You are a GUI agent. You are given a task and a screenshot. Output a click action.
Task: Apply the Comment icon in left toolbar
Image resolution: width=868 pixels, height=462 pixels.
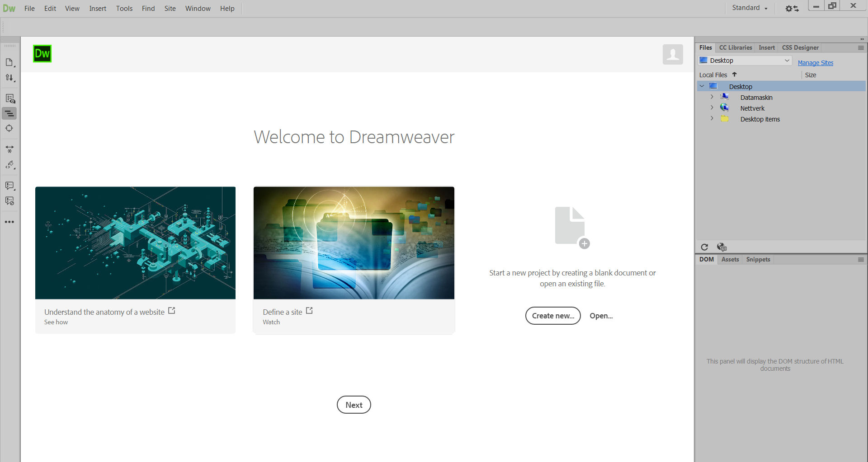tap(9, 186)
